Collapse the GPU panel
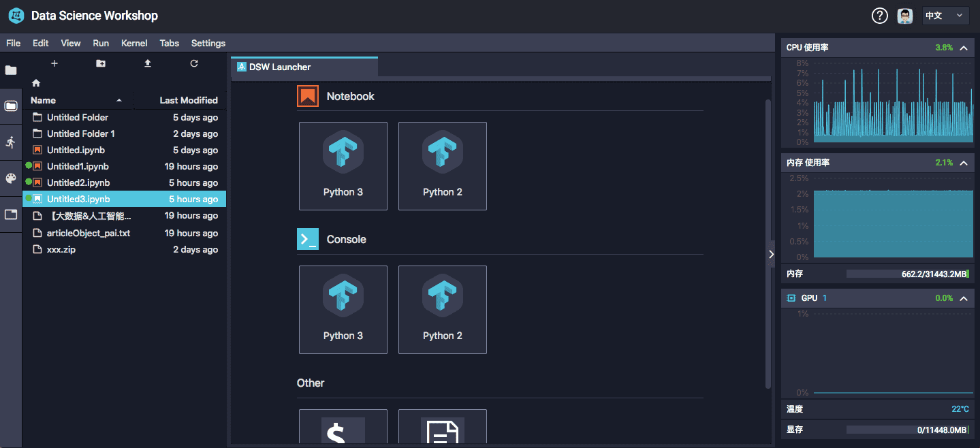Screen dimensions: 980x448 point(964,298)
